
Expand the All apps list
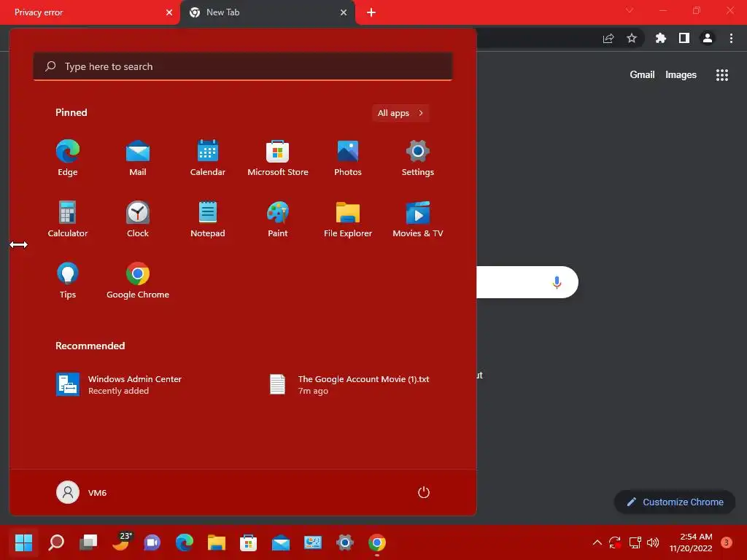coord(400,113)
